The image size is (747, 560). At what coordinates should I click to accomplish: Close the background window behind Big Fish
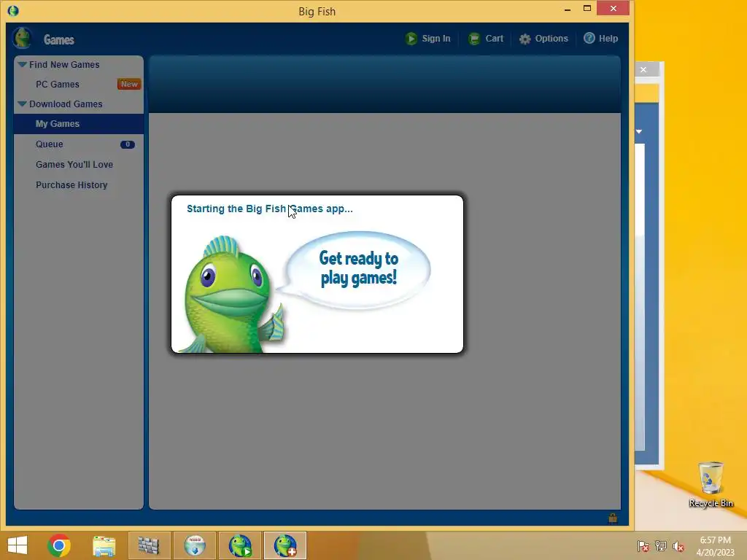tap(643, 69)
